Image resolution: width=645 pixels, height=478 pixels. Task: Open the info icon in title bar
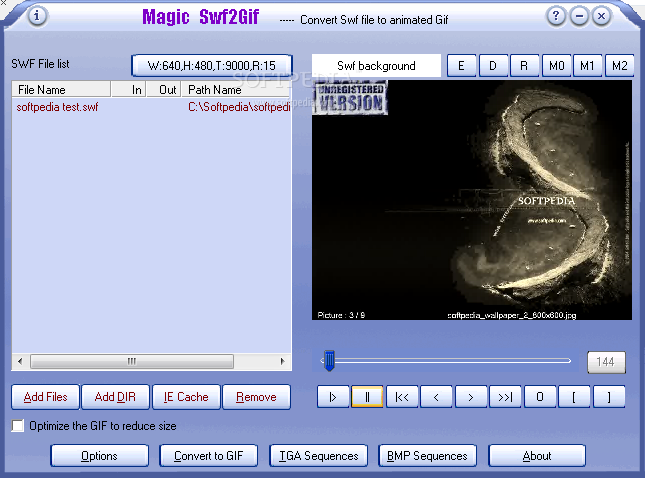coord(37,16)
